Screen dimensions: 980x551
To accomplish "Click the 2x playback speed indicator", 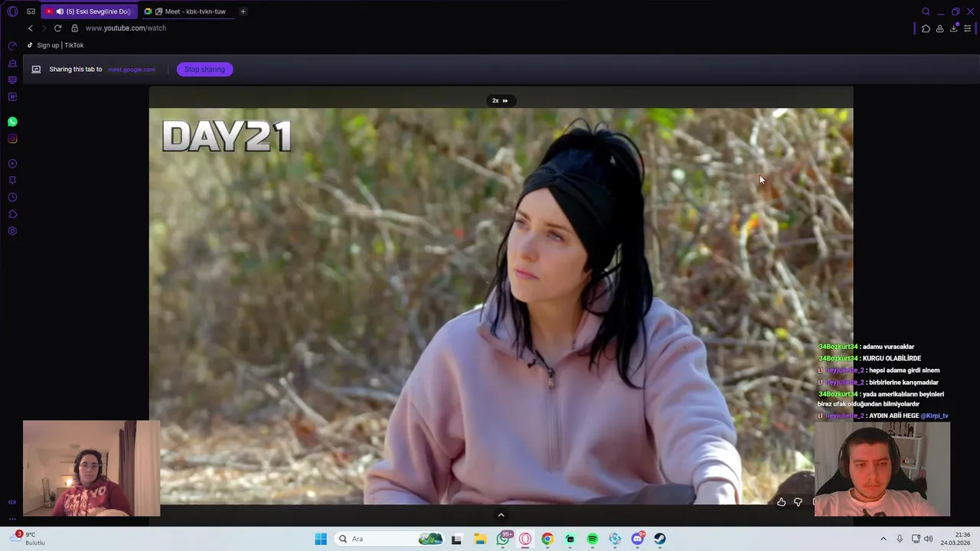I will [x=500, y=100].
